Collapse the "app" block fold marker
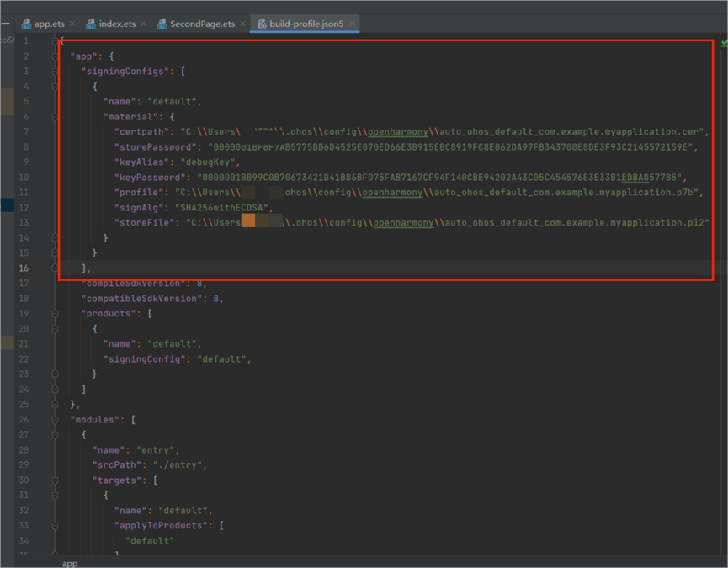The image size is (728, 568). click(x=55, y=56)
